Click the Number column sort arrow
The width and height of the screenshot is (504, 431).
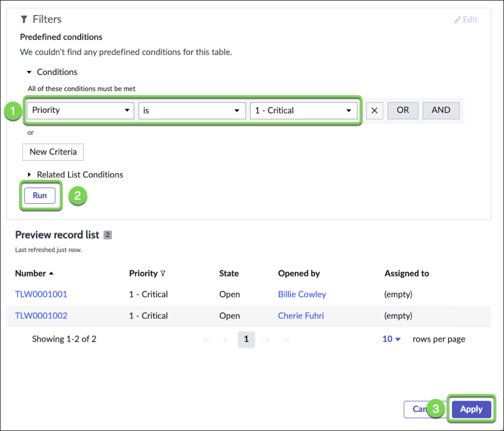pos(51,274)
